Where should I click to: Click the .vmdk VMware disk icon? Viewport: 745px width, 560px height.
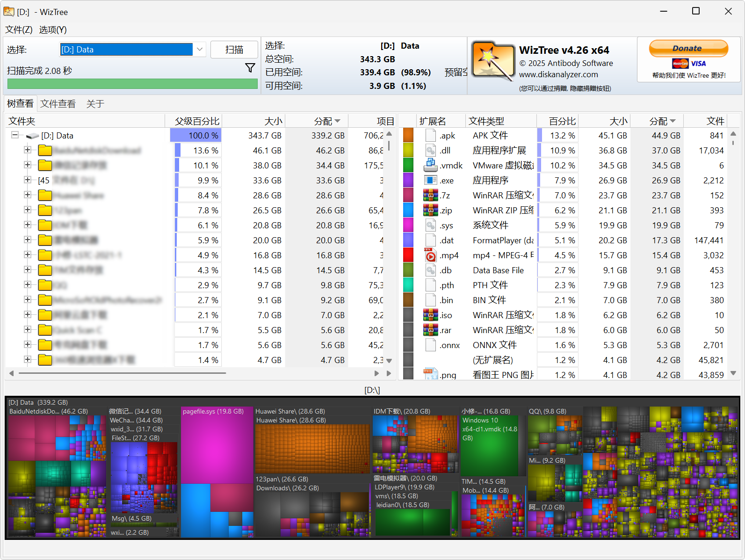431,165
